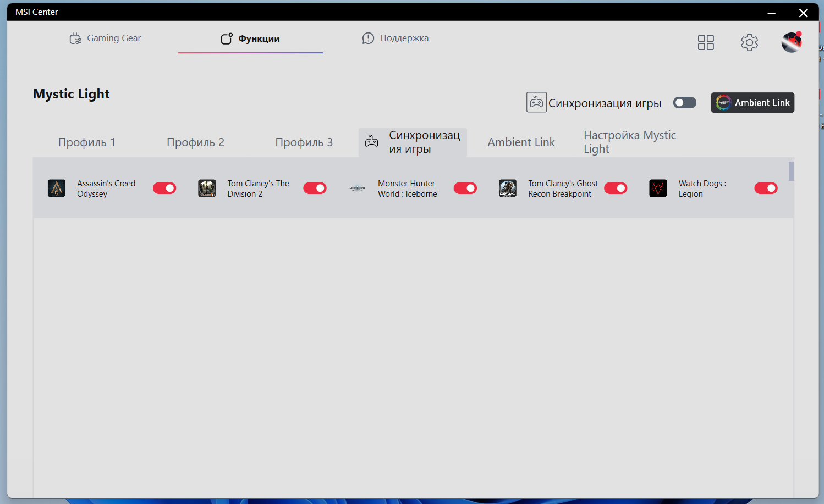Click the Watch Dogs : Legion icon

(x=658, y=188)
